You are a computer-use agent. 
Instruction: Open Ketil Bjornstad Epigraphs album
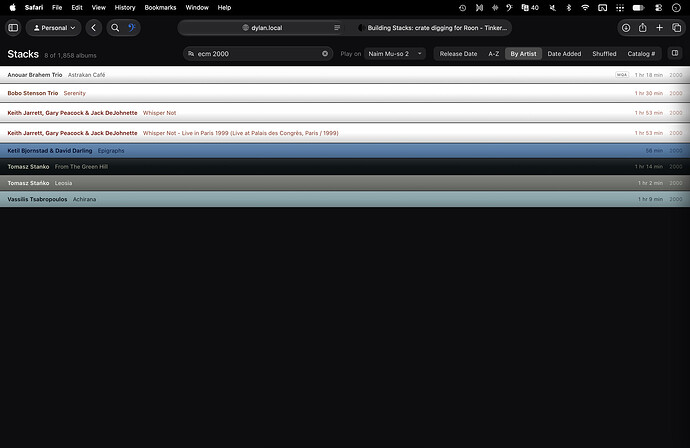(x=345, y=151)
